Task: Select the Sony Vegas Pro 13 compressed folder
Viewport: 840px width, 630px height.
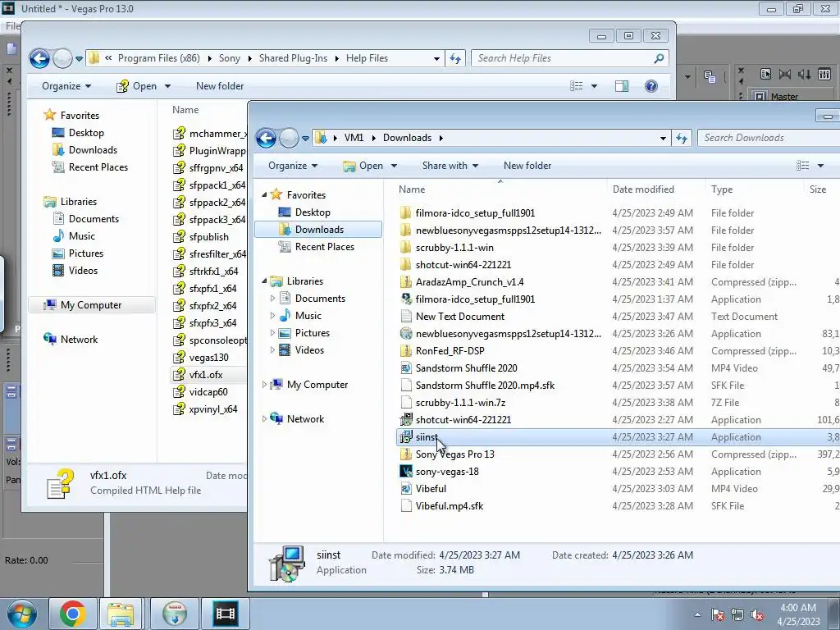Action: click(x=454, y=454)
